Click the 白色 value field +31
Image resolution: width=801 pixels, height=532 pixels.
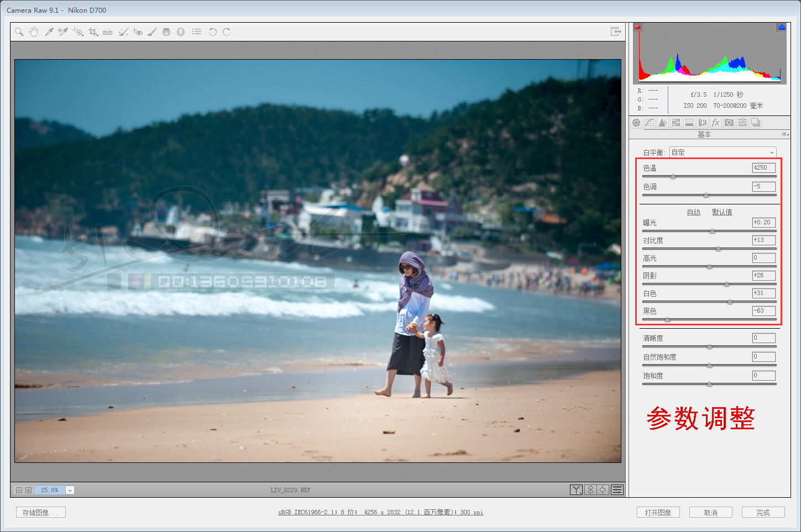[x=763, y=293]
